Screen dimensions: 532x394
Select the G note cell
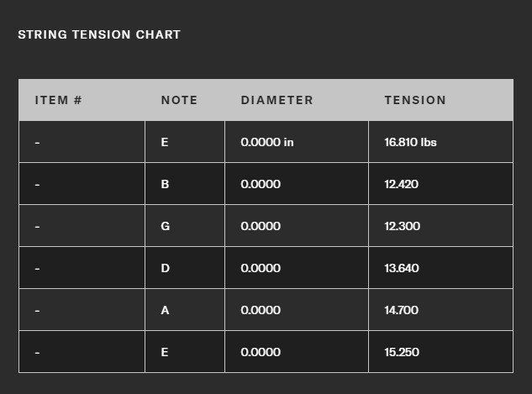[x=165, y=226]
